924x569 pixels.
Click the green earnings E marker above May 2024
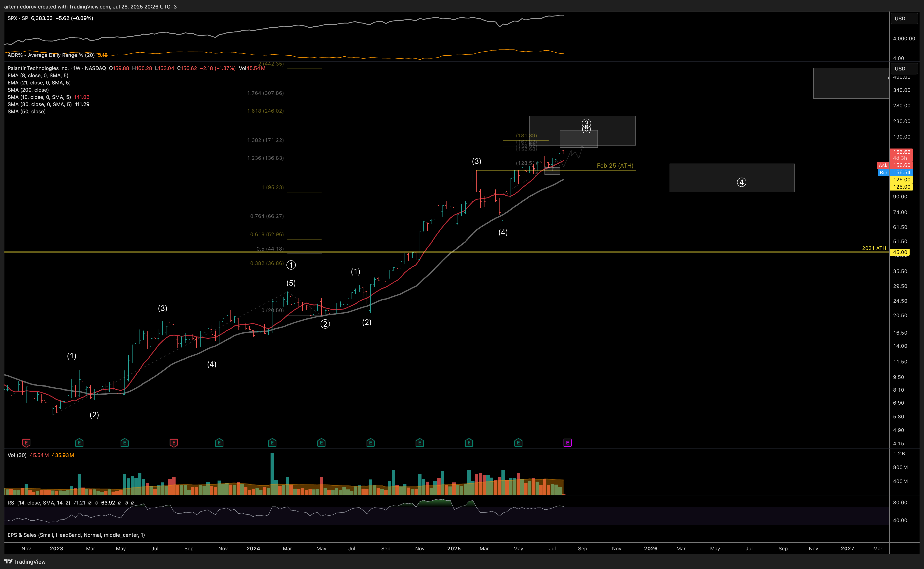tap(321, 443)
